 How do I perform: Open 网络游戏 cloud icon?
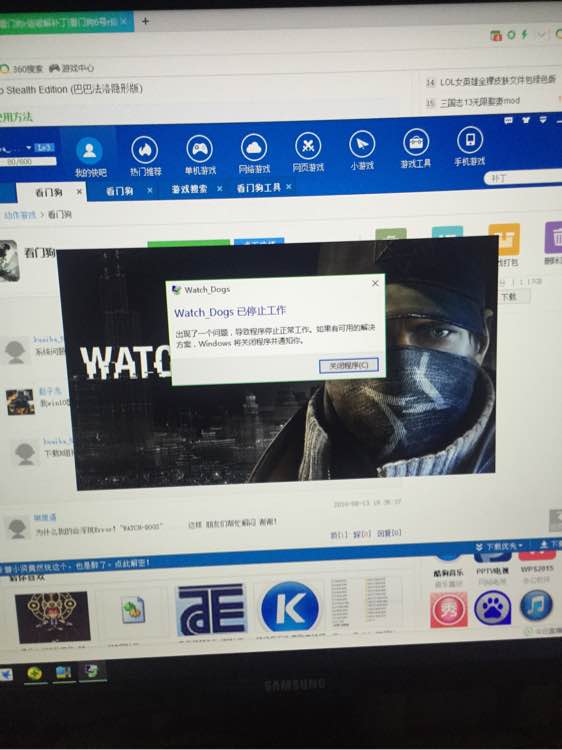[x=254, y=147]
